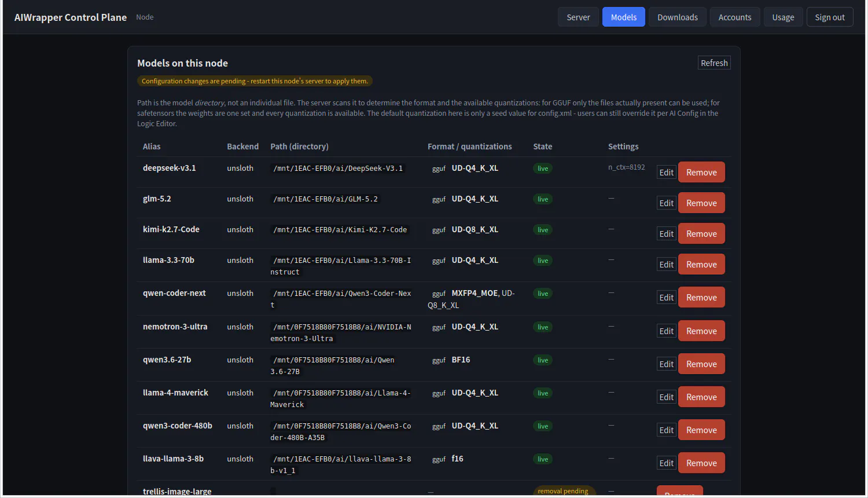Go to the Downloads tab

pyautogui.click(x=678, y=17)
